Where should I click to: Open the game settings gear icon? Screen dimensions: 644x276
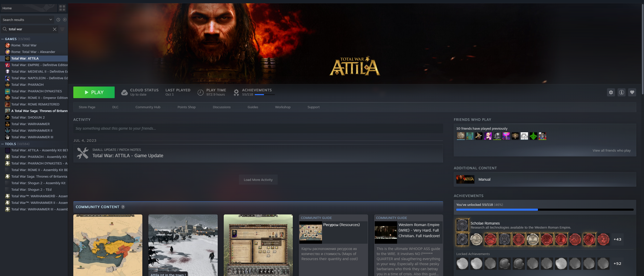[611, 92]
